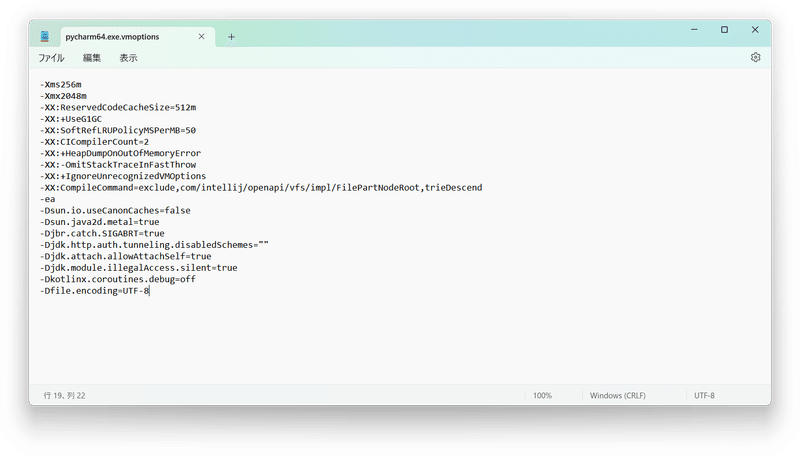The height and width of the screenshot is (455, 800).
Task: Click the Notepad app icon
Action: [45, 36]
